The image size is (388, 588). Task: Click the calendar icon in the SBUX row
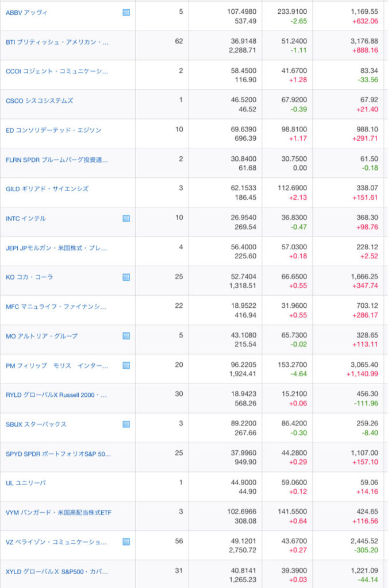(x=126, y=424)
